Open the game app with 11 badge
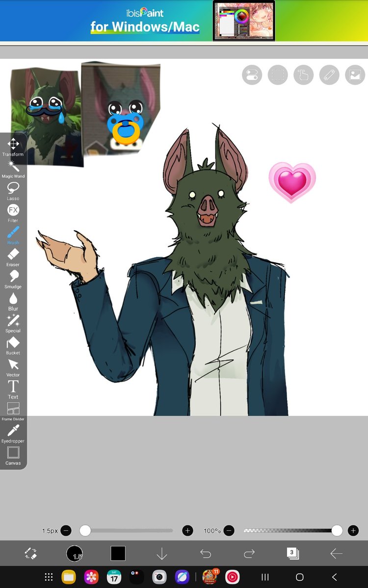 point(210,577)
